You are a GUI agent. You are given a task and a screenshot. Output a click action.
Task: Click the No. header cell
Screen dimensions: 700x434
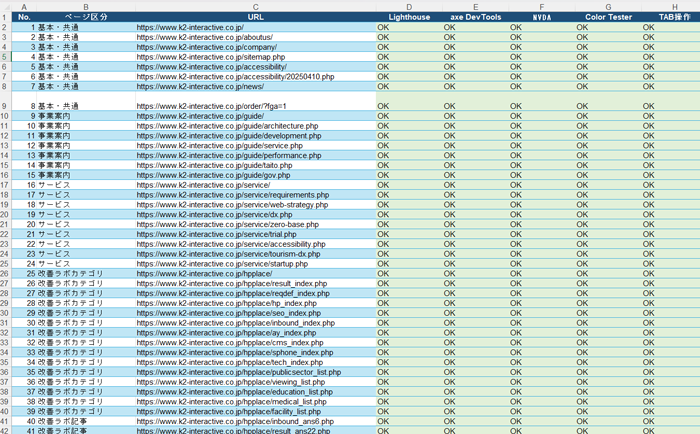[24, 17]
